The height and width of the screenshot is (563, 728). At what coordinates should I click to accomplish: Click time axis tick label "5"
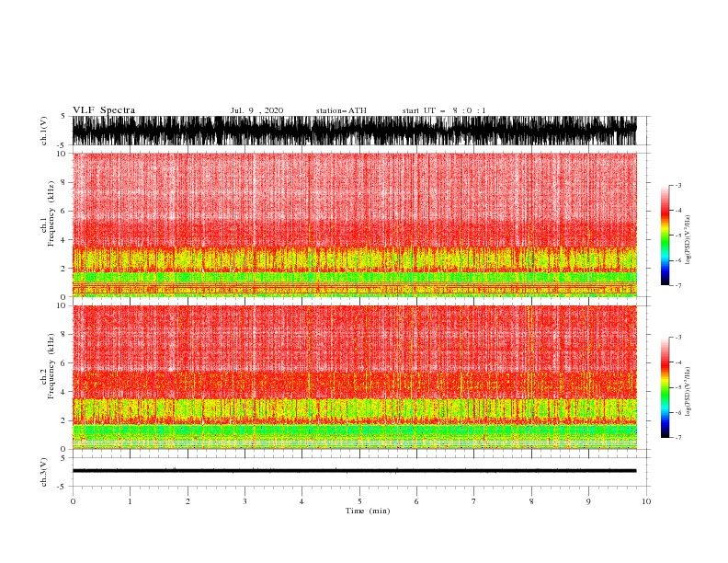(x=359, y=501)
